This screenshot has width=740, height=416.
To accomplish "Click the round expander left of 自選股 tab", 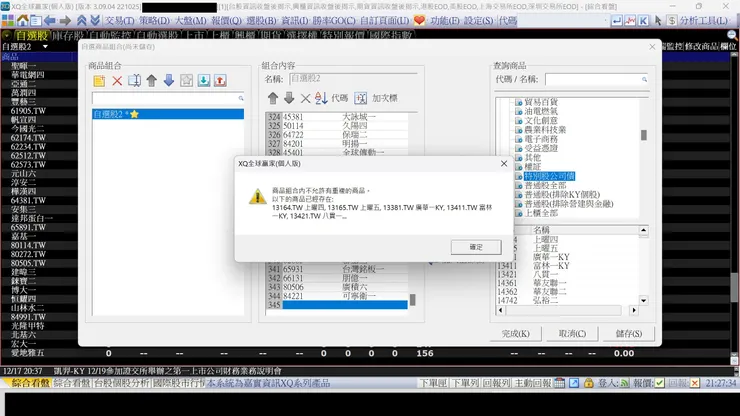I will click(x=7, y=35).
